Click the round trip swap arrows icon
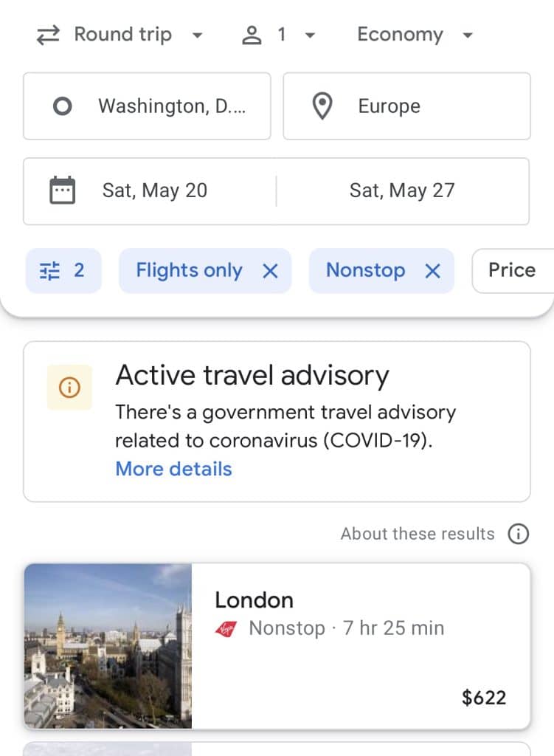 point(48,35)
